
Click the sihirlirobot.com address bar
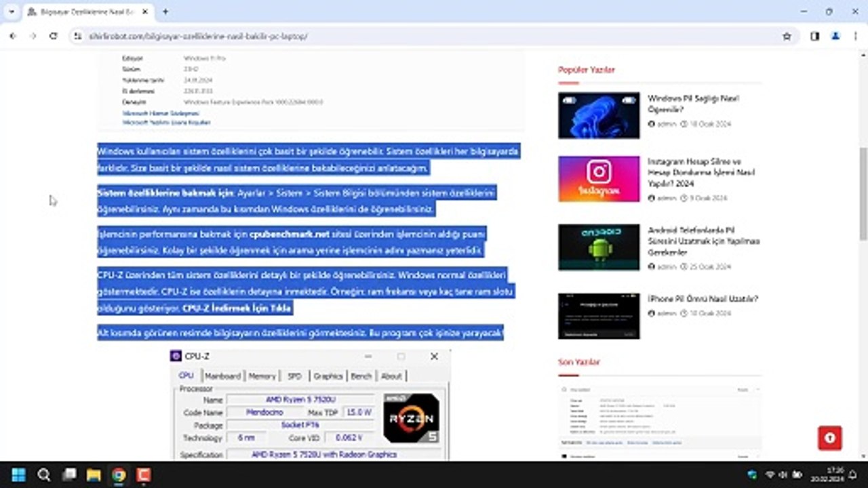434,36
